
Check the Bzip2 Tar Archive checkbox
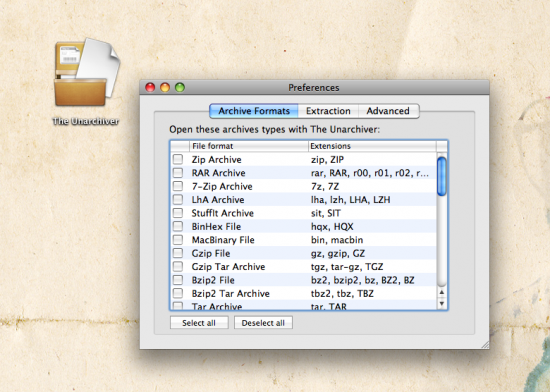pyautogui.click(x=178, y=293)
